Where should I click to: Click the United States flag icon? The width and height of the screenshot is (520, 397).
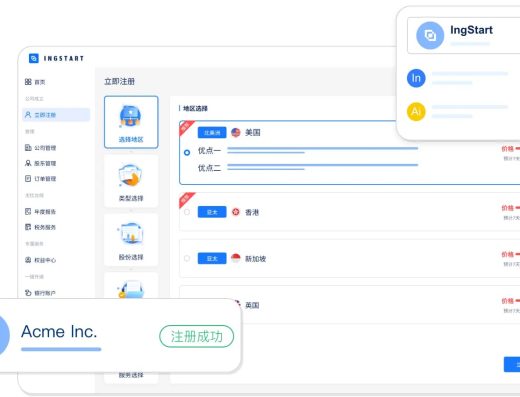(x=236, y=133)
